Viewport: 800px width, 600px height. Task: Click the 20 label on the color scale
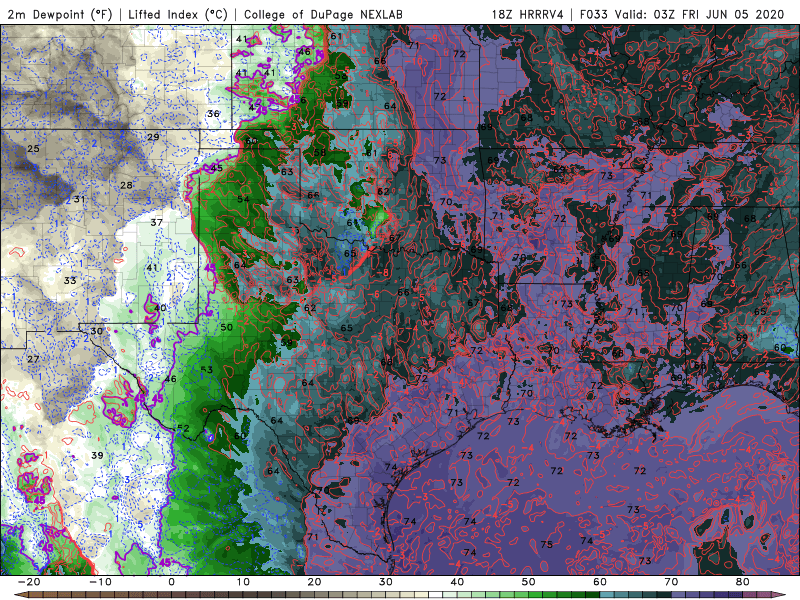[314, 582]
